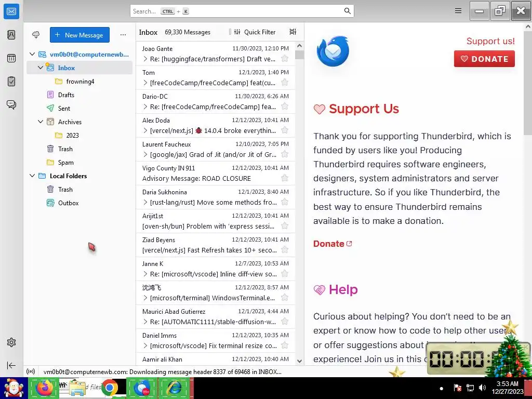Screen dimensions: 532x399
Task: Click the taskbar clock showing 3:53 AM
Action: 508,388
